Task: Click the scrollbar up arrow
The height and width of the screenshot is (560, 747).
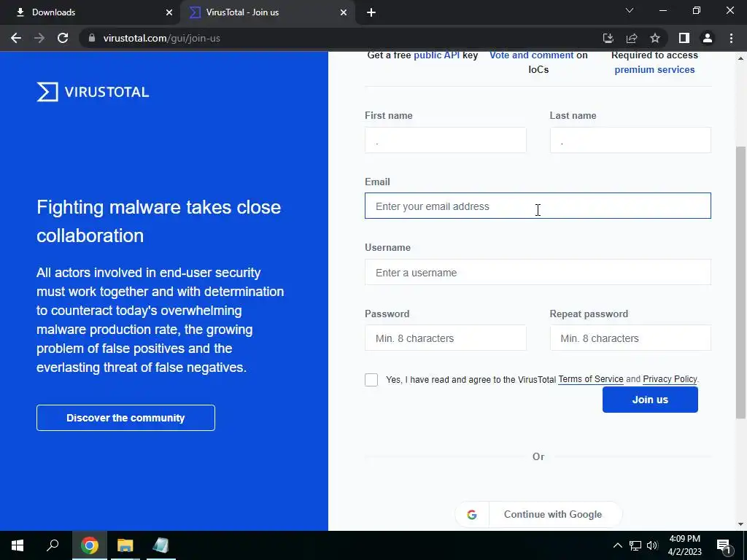Action: (x=741, y=58)
